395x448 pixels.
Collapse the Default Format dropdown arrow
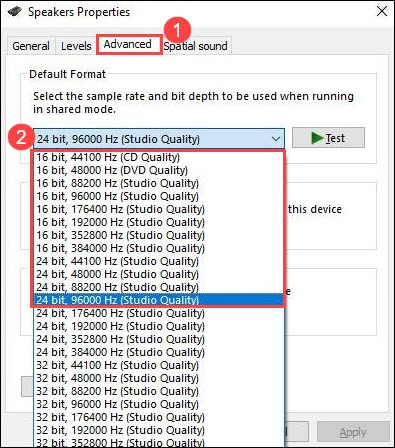pyautogui.click(x=276, y=139)
